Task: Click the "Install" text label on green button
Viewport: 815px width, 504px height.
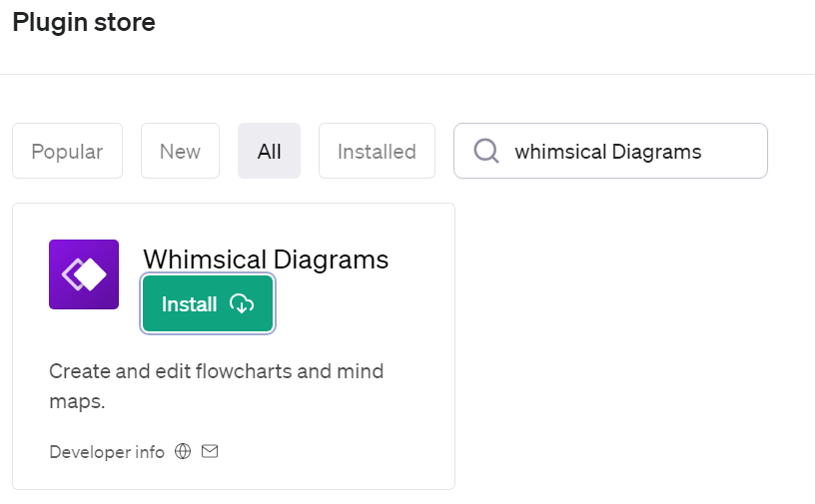Action: [189, 304]
